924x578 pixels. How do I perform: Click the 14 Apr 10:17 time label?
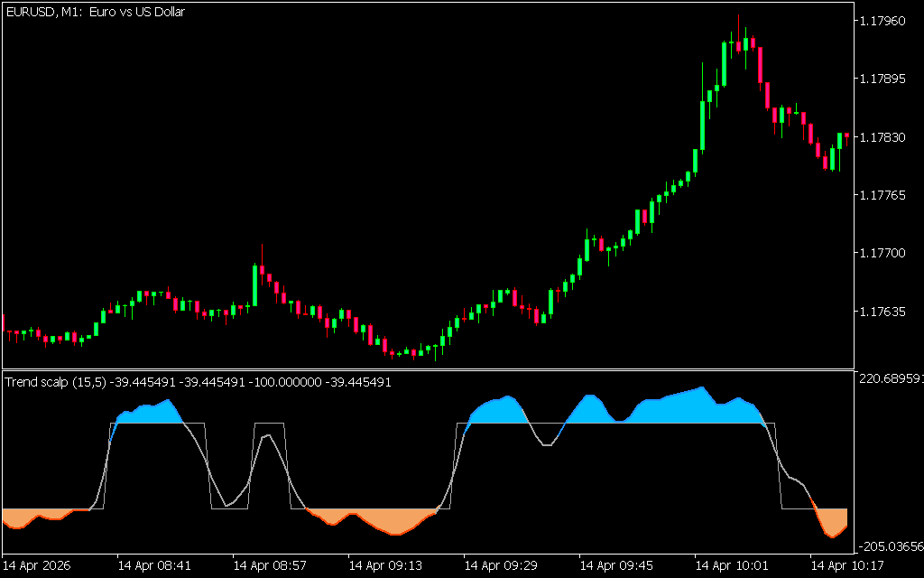click(847, 566)
